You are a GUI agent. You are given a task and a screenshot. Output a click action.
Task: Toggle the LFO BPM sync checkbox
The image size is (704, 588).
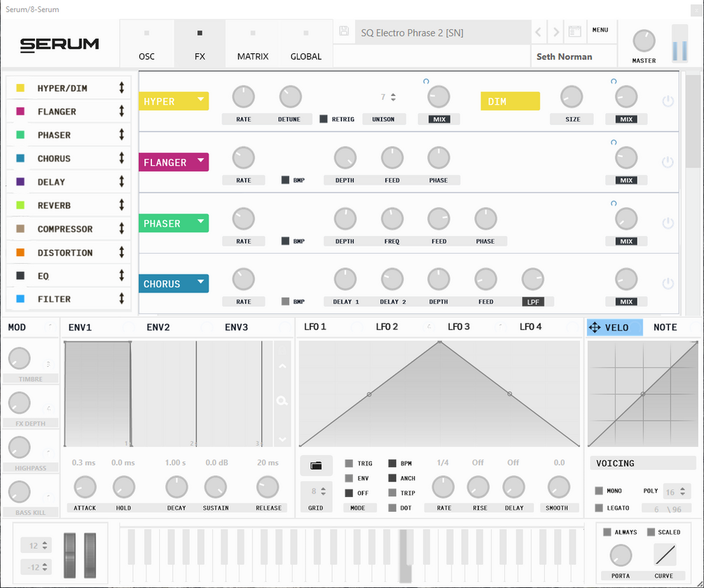pos(392,463)
